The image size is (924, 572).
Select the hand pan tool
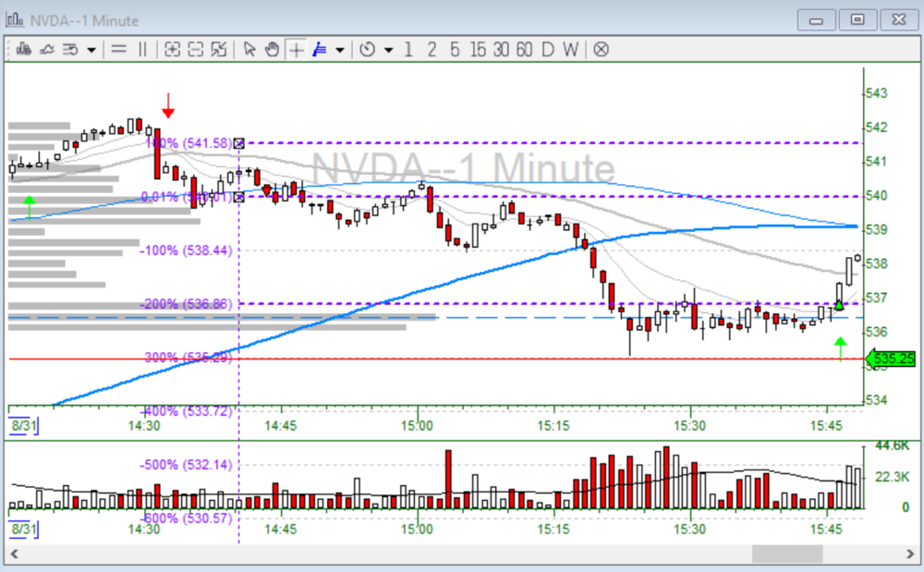[x=272, y=50]
